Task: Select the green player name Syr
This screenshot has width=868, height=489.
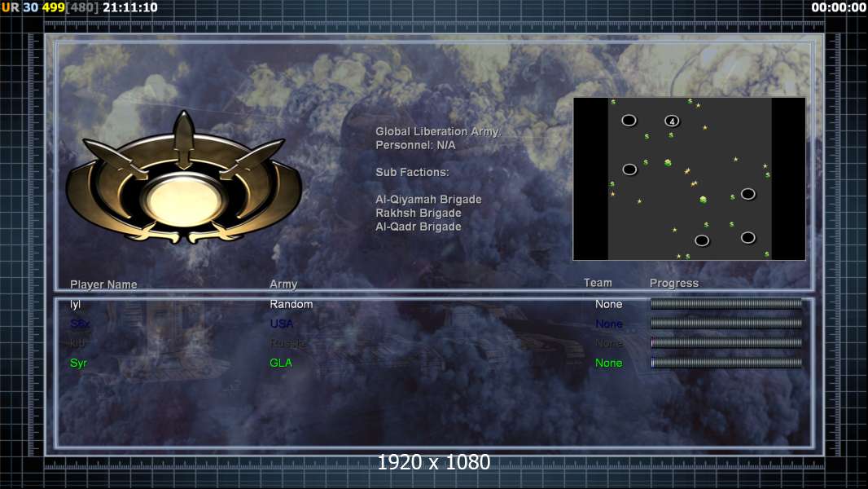Action: (78, 363)
